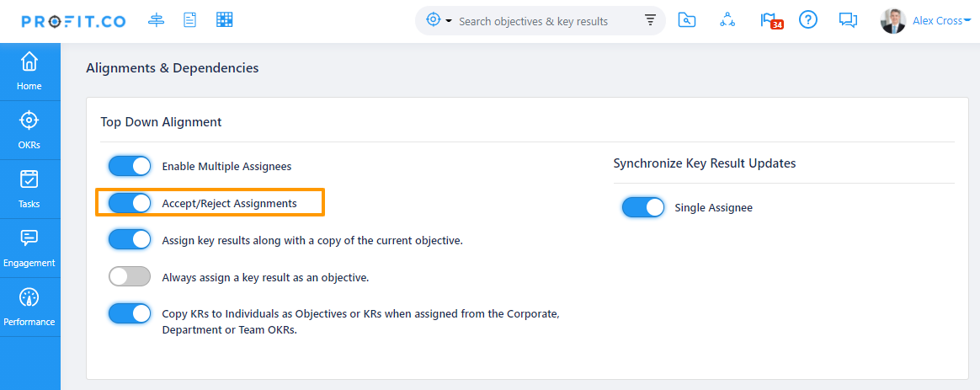Click the Enable Multiple Assignees label

[x=226, y=166]
